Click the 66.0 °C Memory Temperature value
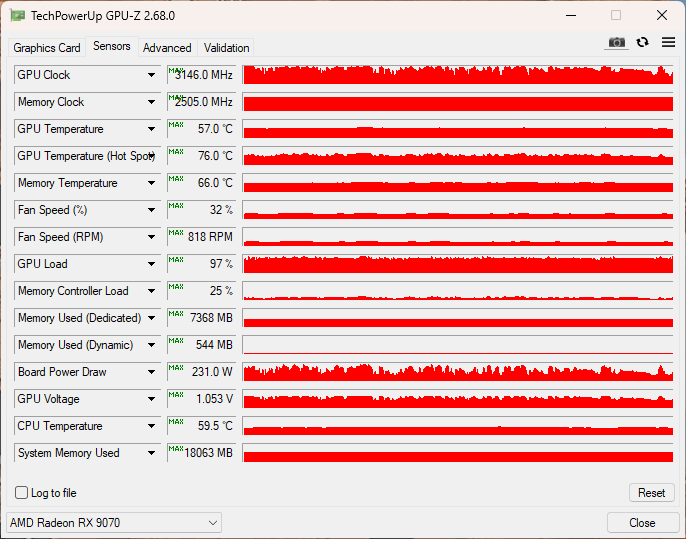The image size is (686, 539). [202, 183]
